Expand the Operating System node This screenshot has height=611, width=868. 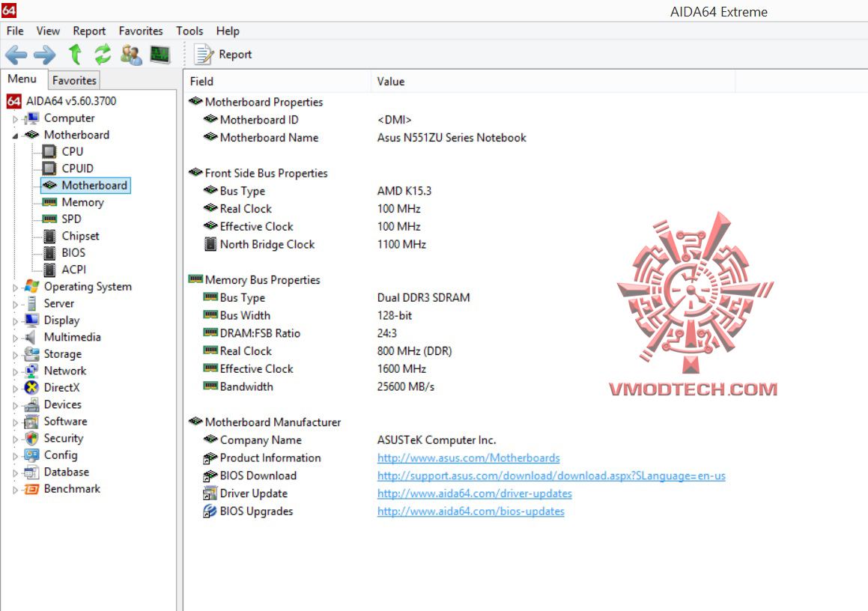[x=15, y=288]
